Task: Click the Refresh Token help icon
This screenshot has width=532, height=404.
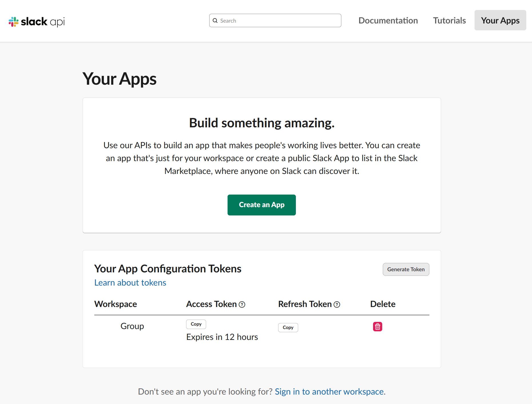Action: coord(337,304)
